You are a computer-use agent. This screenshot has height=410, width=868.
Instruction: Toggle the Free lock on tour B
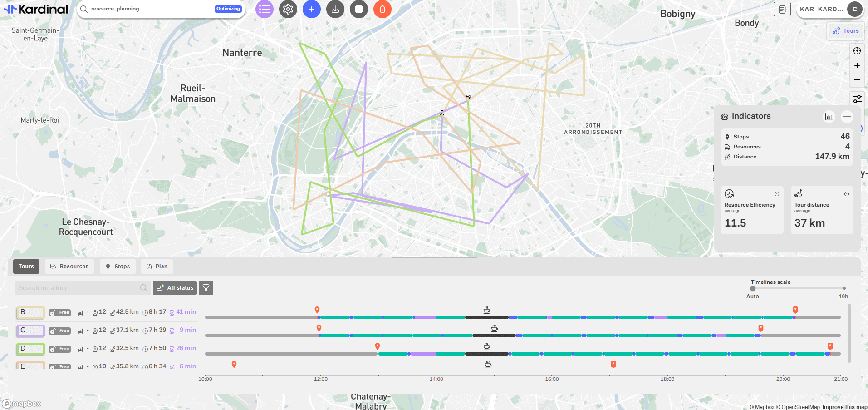[59, 312]
